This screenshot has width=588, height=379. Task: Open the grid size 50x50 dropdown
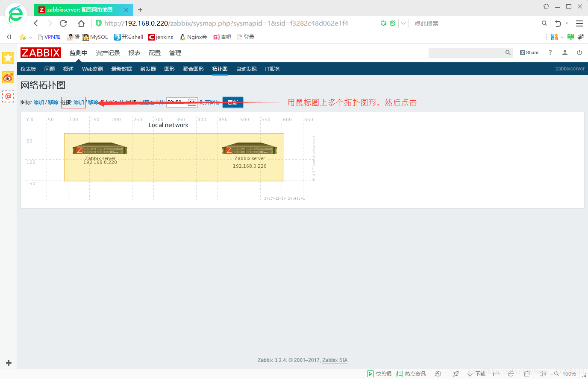182,102
